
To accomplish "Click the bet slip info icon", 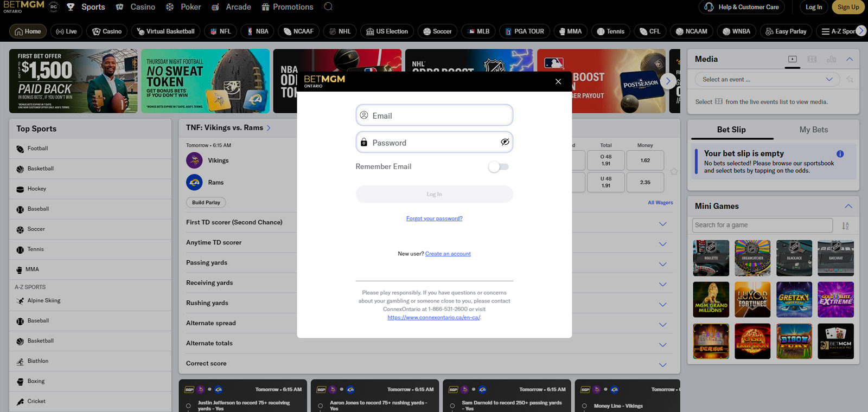I will point(840,154).
